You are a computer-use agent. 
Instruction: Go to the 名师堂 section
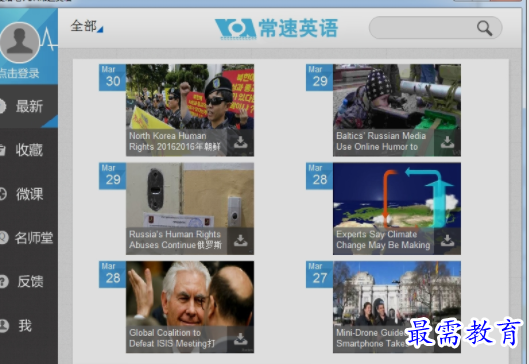click(29, 238)
